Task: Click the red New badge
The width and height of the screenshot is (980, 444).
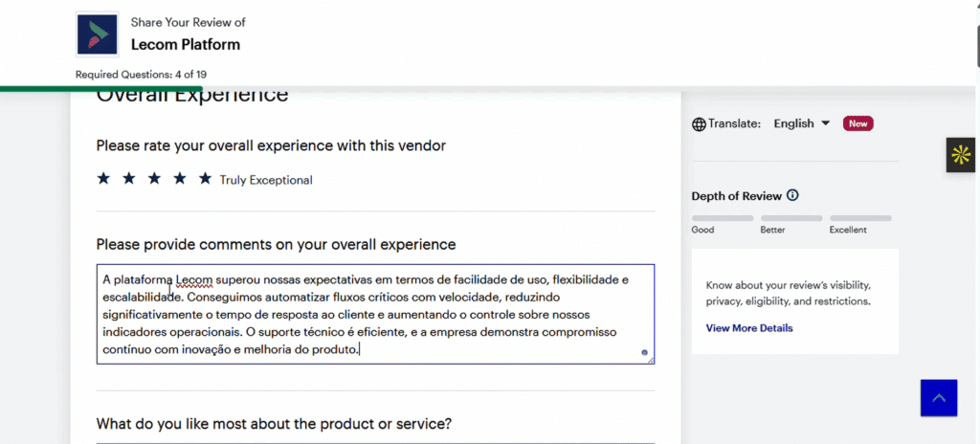Action: click(x=857, y=123)
